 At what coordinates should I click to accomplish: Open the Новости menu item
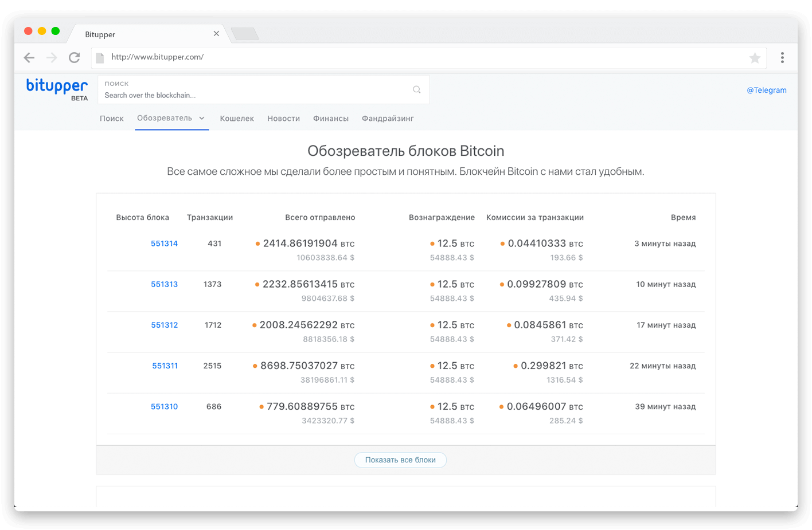pos(283,119)
